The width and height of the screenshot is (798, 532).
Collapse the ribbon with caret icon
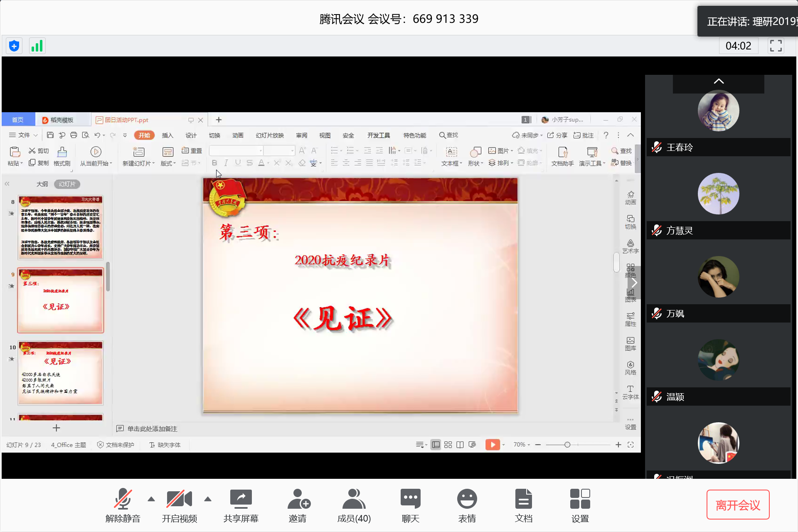[631, 135]
